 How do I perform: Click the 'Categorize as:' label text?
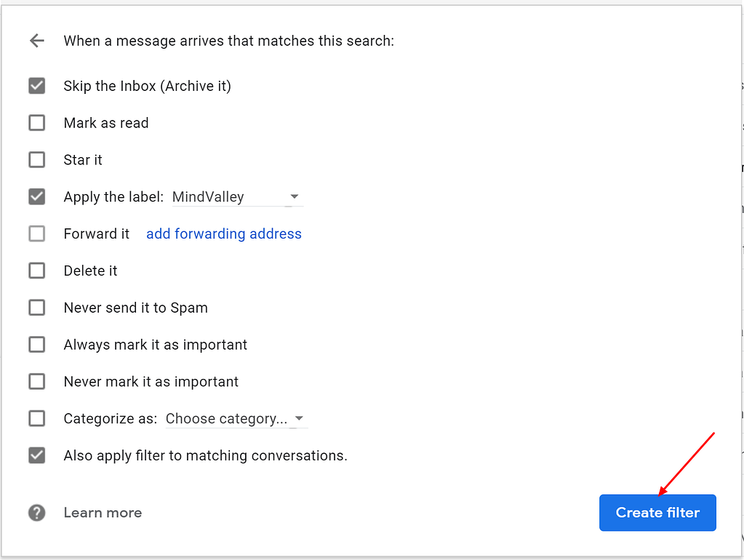pyautogui.click(x=111, y=419)
